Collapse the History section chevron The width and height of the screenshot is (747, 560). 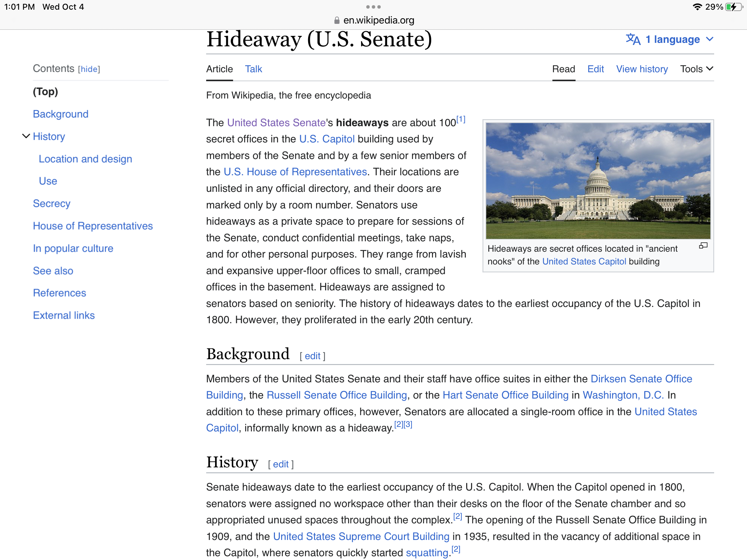pos(26,136)
